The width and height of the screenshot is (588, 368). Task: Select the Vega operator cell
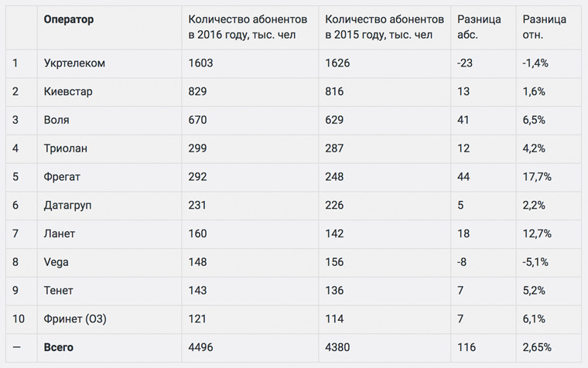pyautogui.click(x=56, y=262)
